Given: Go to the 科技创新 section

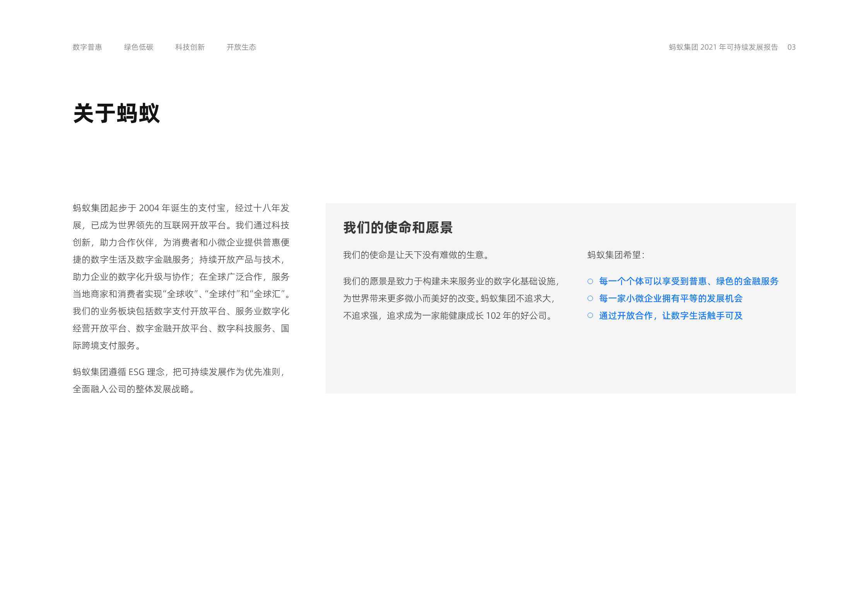Looking at the screenshot, I should tap(190, 47).
